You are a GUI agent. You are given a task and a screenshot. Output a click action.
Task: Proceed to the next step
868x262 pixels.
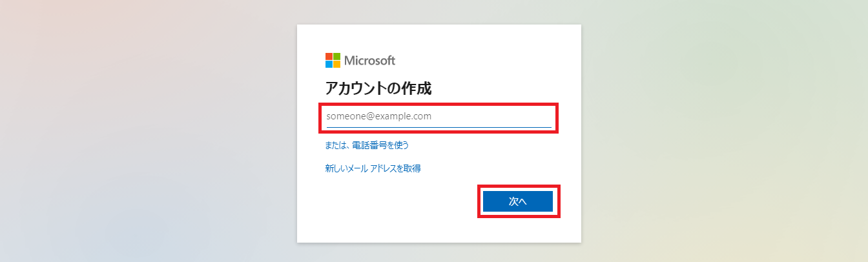(x=518, y=201)
